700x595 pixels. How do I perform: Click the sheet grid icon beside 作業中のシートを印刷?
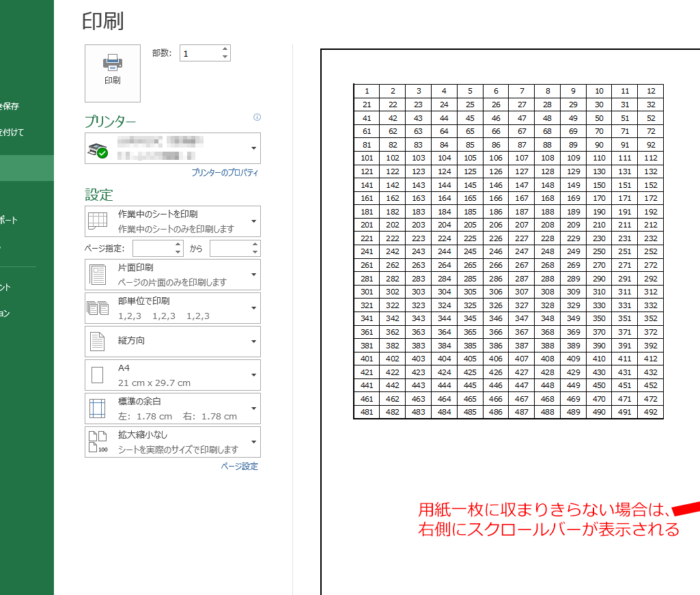click(98, 220)
